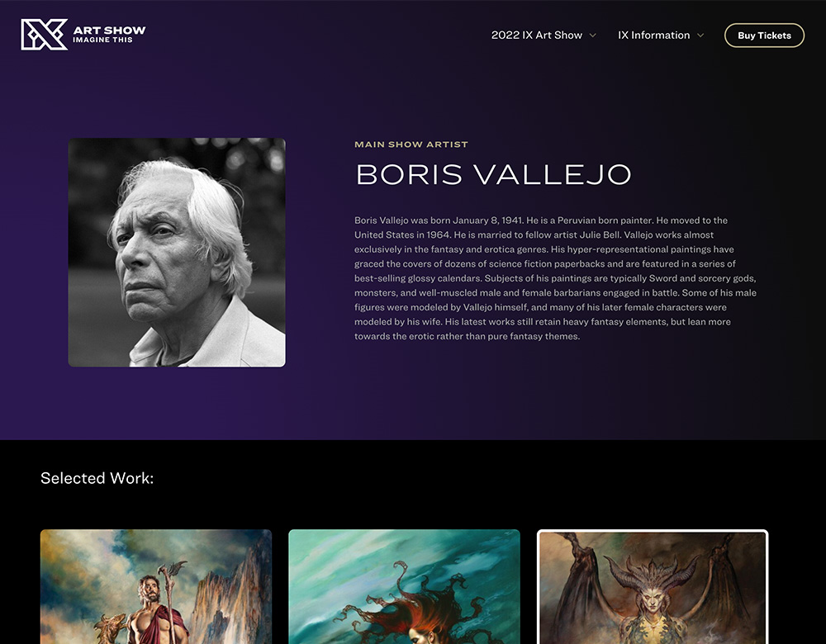Expand the chevron beside IX Information

tap(700, 36)
